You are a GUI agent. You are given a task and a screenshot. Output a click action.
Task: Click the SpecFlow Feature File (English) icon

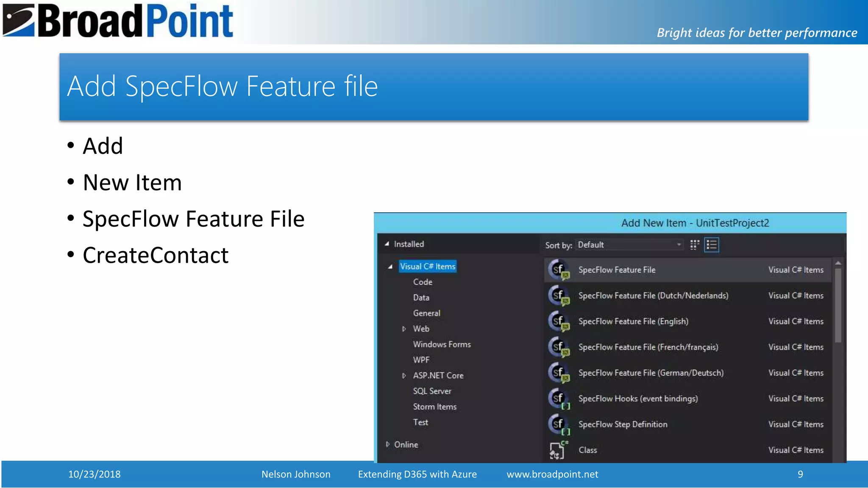pyautogui.click(x=559, y=322)
